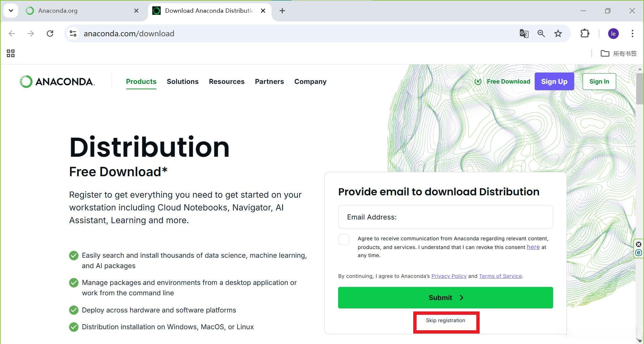Viewport: 644px width, 344px height.
Task: Minimize the browser window
Action: tap(583, 11)
